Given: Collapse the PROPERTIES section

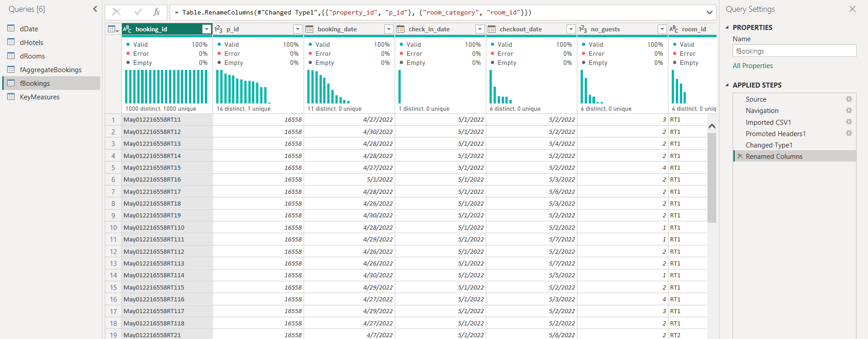Looking at the screenshot, I should pos(727,27).
